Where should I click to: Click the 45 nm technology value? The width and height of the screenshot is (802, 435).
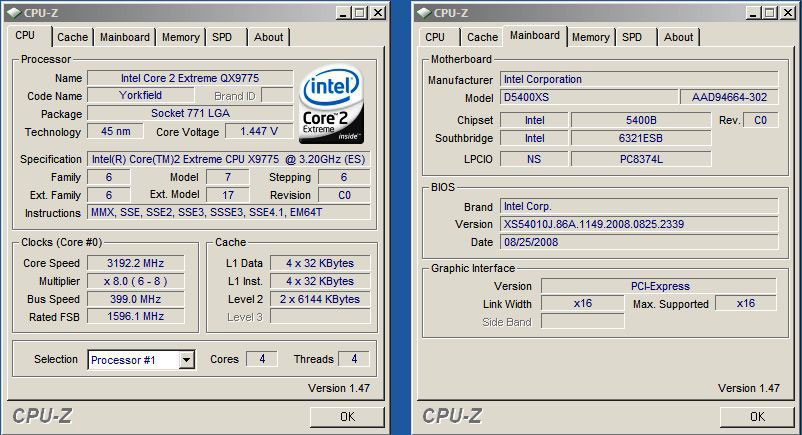[x=116, y=132]
